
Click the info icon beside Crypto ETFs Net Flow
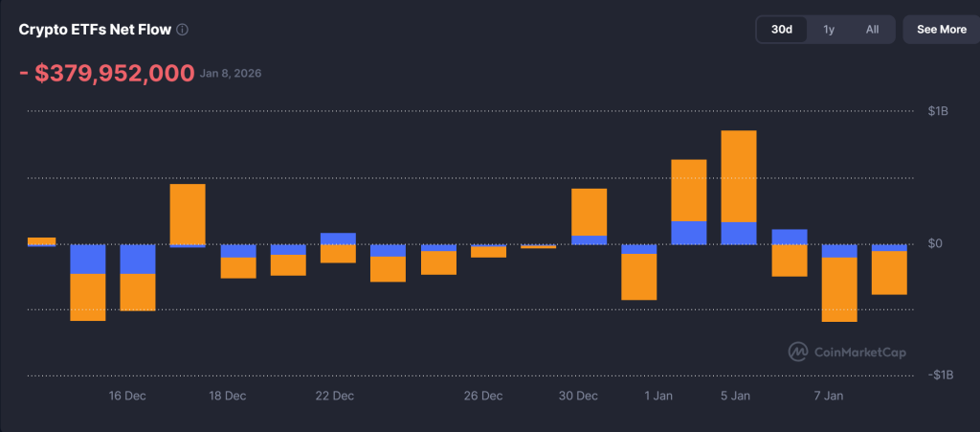click(183, 30)
